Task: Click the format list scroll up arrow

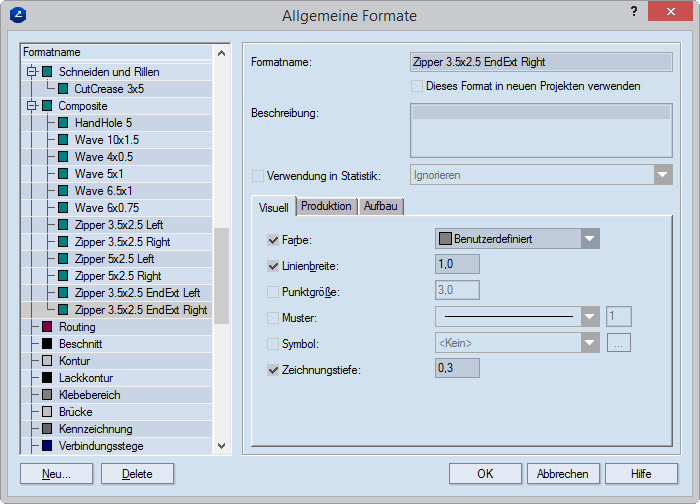Action: pyautogui.click(x=221, y=53)
